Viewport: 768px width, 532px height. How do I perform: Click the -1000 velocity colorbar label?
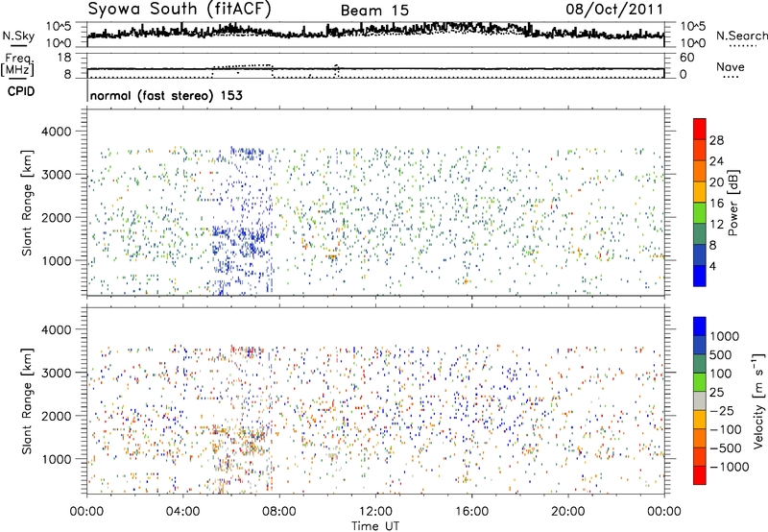730,467
